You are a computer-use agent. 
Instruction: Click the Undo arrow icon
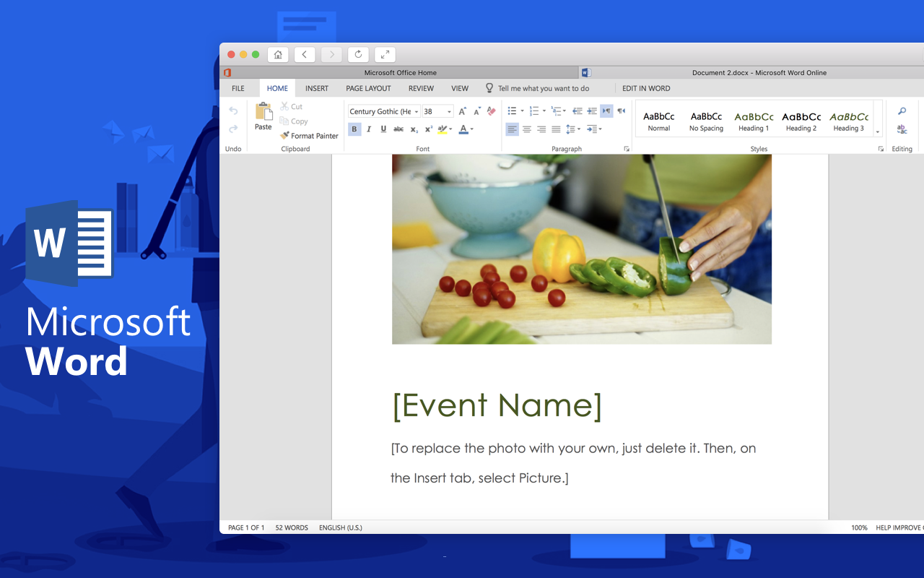(x=233, y=111)
